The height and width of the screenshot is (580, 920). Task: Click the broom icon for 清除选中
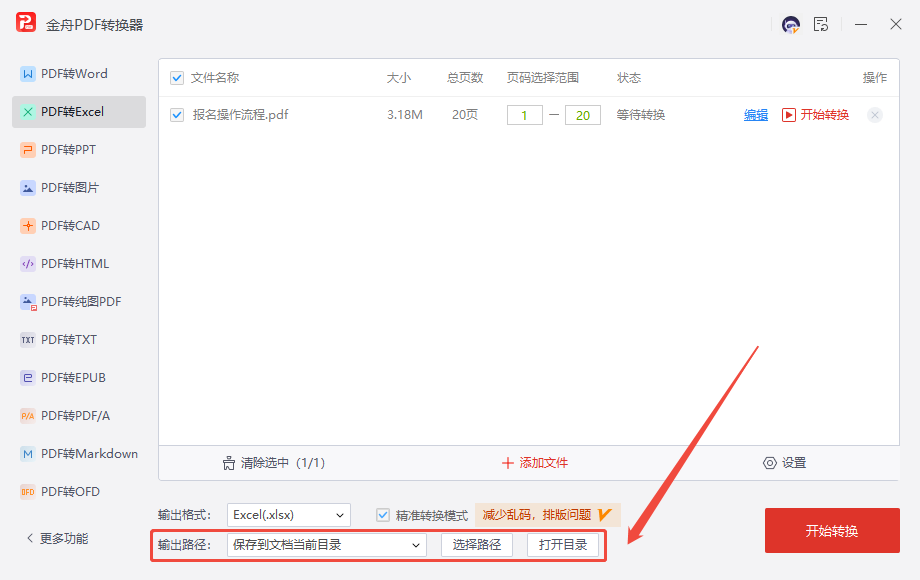(x=229, y=463)
